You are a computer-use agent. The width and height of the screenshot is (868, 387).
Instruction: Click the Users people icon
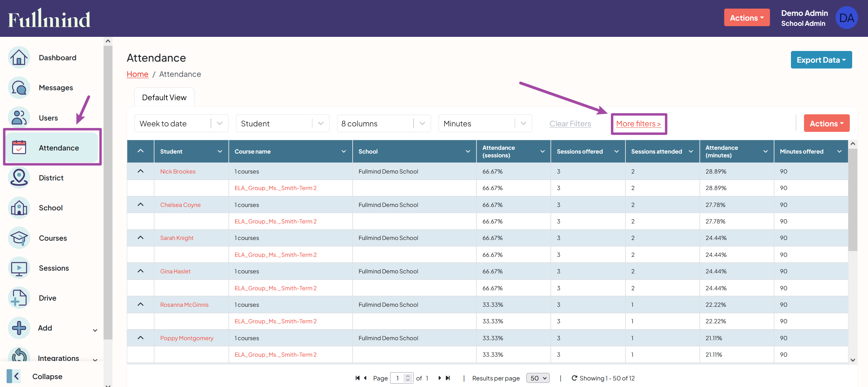[x=19, y=117]
